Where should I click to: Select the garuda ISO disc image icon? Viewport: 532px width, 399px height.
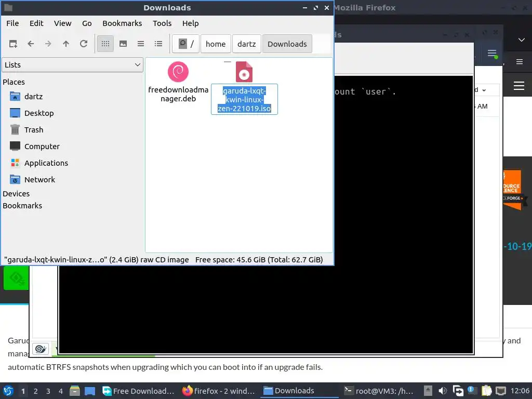(244, 72)
